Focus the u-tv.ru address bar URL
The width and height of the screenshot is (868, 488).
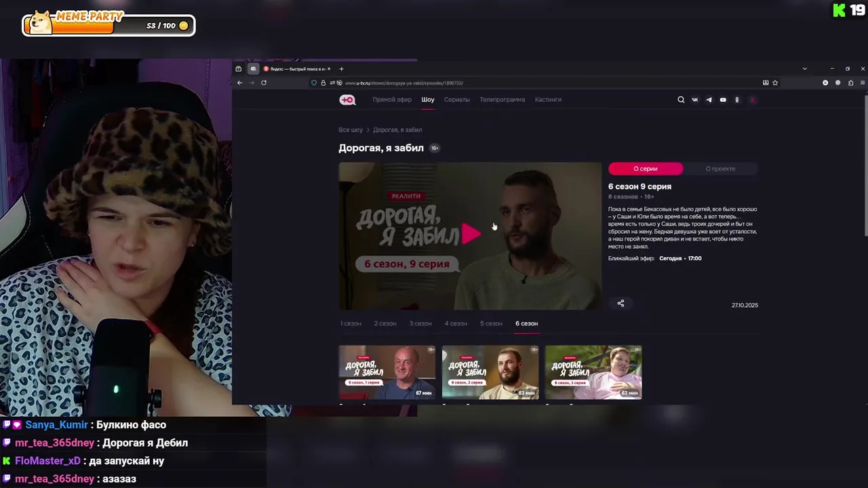coord(404,83)
